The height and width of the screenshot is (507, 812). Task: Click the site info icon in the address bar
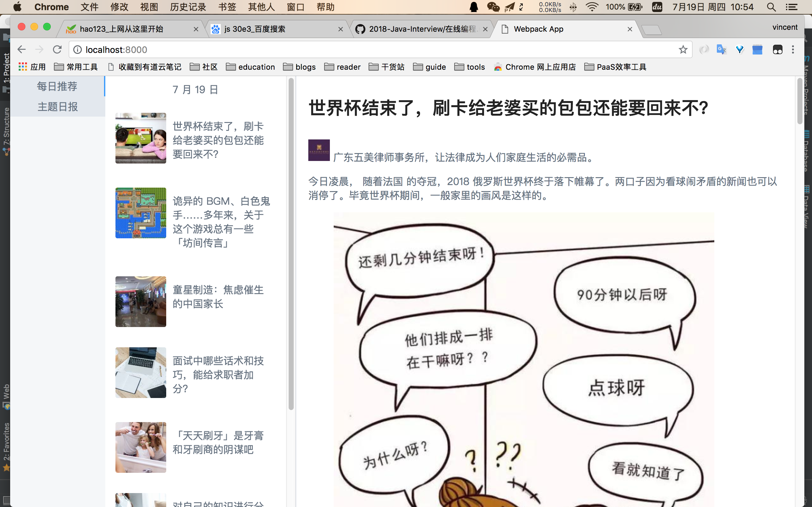77,50
